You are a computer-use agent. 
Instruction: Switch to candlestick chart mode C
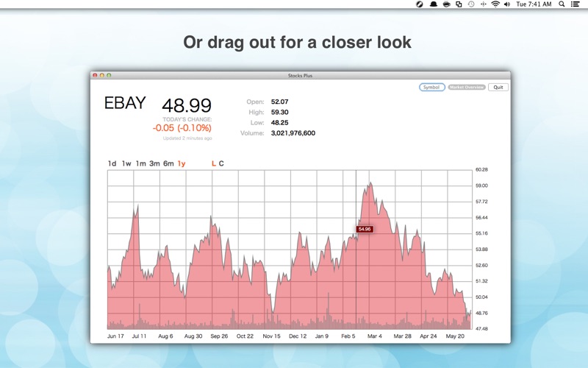[x=221, y=163]
